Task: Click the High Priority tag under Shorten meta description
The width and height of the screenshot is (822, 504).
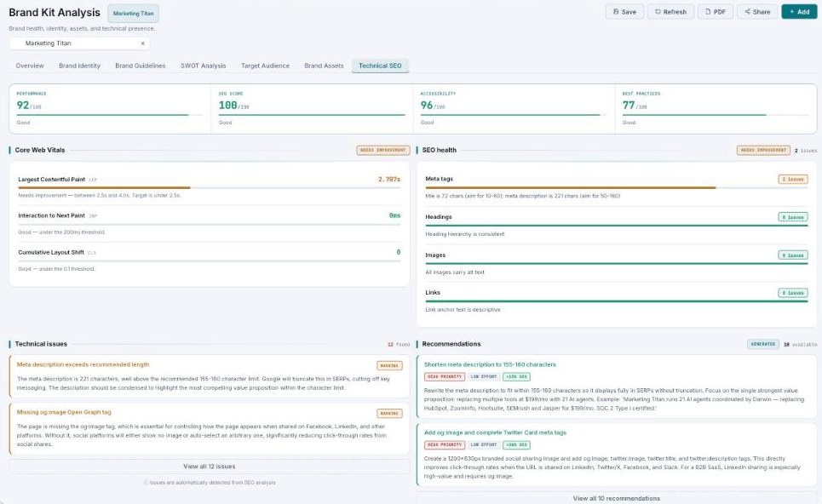Action: pos(445,376)
